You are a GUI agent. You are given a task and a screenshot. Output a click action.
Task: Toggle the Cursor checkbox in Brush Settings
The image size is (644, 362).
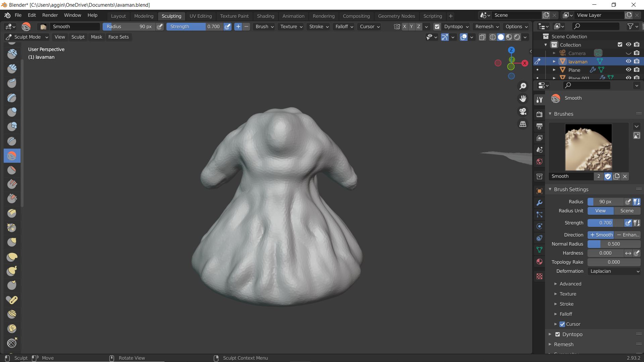(562, 324)
